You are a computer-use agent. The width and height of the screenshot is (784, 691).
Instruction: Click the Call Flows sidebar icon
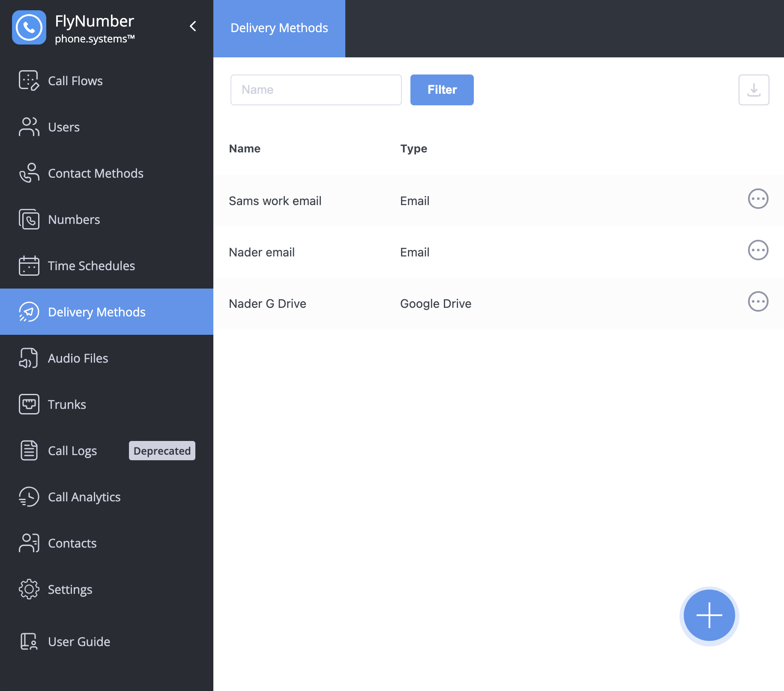pyautogui.click(x=29, y=80)
